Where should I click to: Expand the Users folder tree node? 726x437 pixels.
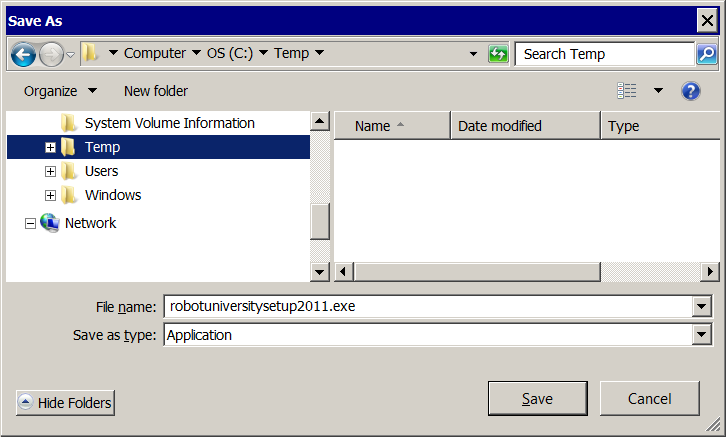coord(50,171)
